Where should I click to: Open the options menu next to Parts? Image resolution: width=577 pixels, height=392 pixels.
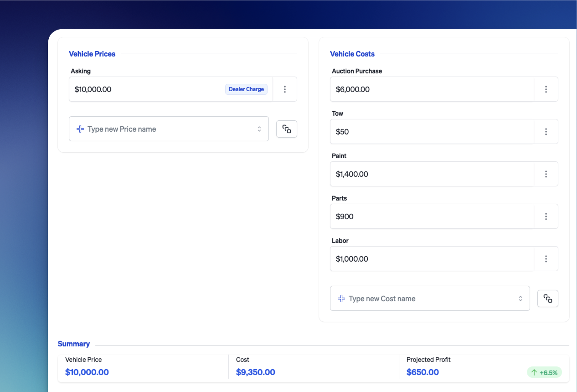click(546, 216)
